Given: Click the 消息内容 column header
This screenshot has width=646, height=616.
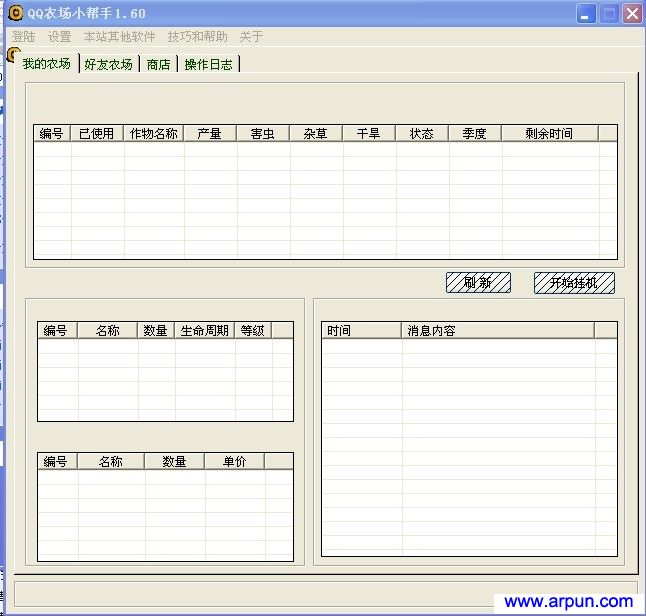Looking at the screenshot, I should coord(498,330).
